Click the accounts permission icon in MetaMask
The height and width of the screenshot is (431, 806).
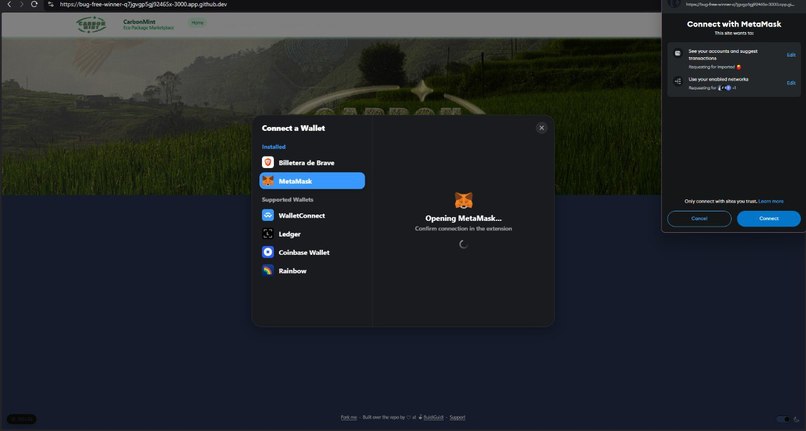[677, 53]
